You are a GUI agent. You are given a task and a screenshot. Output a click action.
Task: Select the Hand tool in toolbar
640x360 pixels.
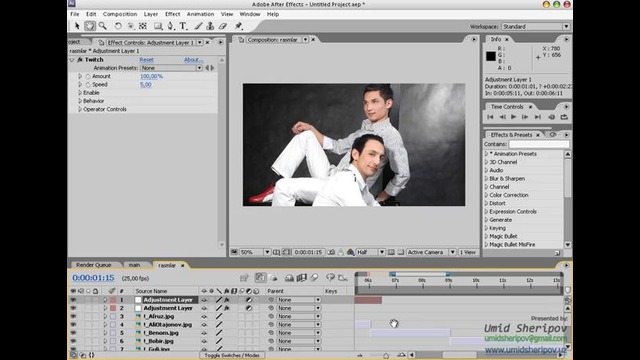[x=90, y=26]
